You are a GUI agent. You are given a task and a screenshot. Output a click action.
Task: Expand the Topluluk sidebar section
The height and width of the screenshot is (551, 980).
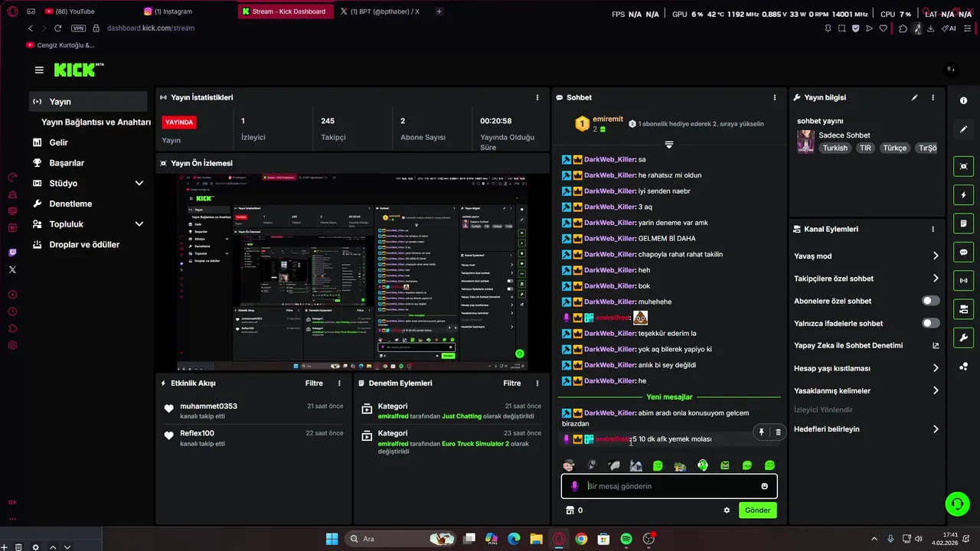pyautogui.click(x=139, y=224)
